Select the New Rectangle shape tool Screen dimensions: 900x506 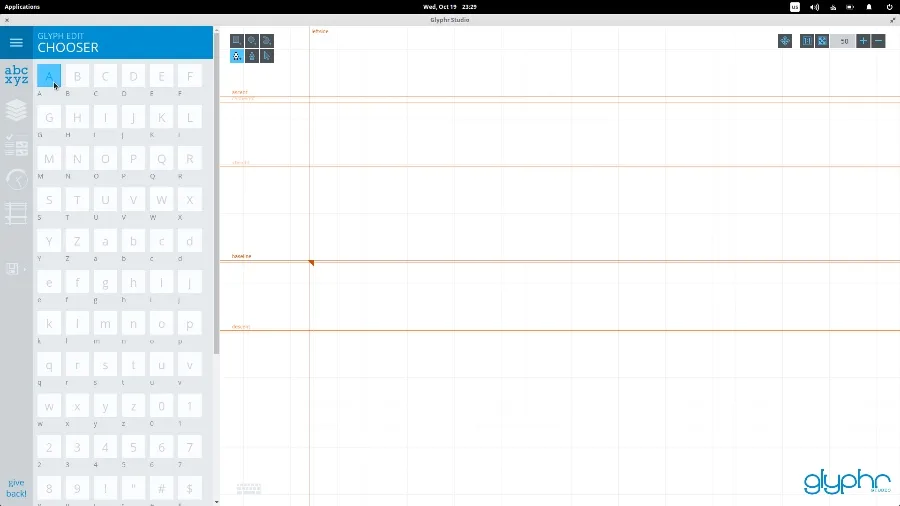pos(237,41)
